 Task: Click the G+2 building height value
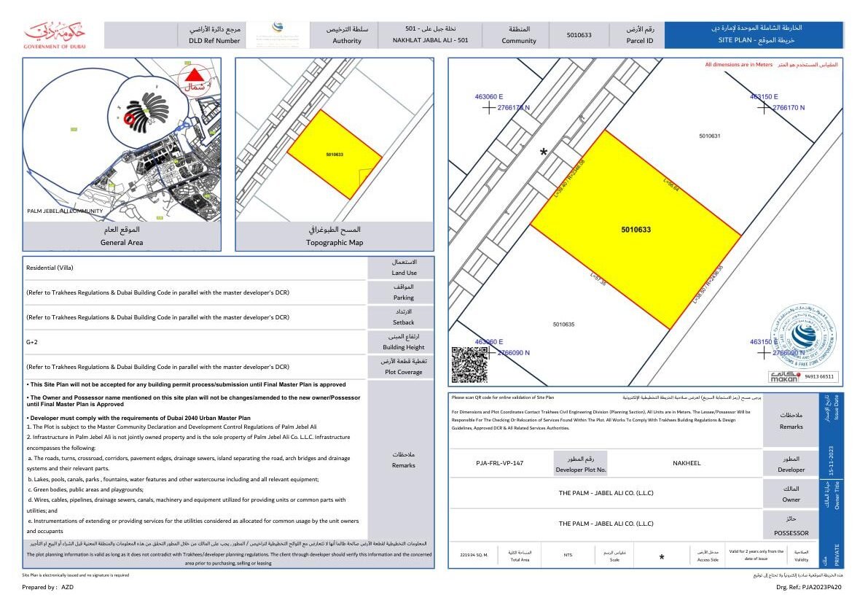click(x=31, y=341)
